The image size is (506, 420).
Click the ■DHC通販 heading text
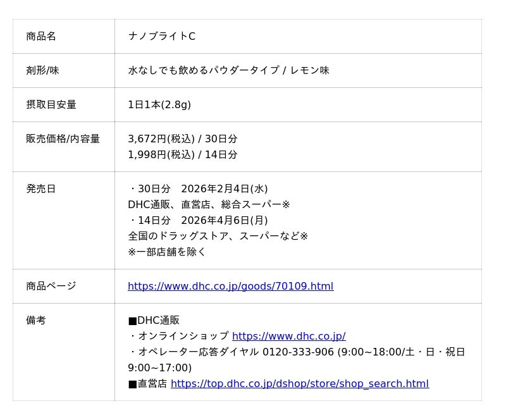154,321
